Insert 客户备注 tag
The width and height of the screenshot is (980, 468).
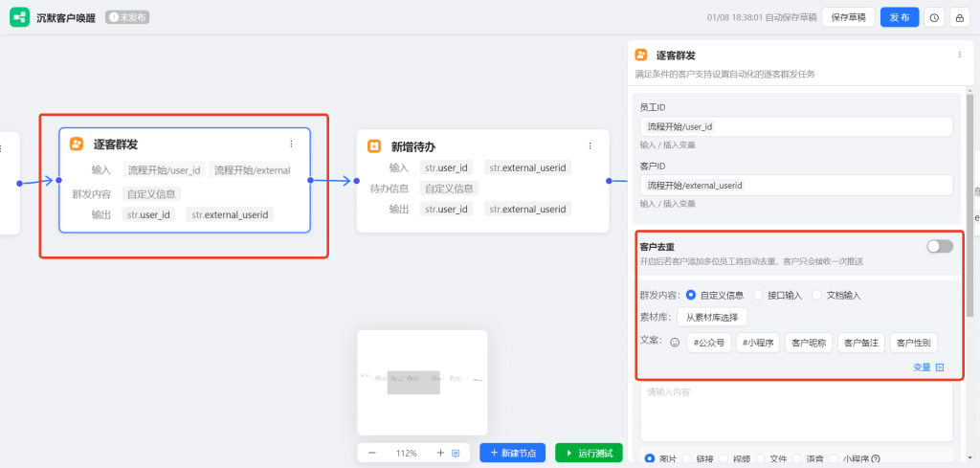(x=861, y=343)
